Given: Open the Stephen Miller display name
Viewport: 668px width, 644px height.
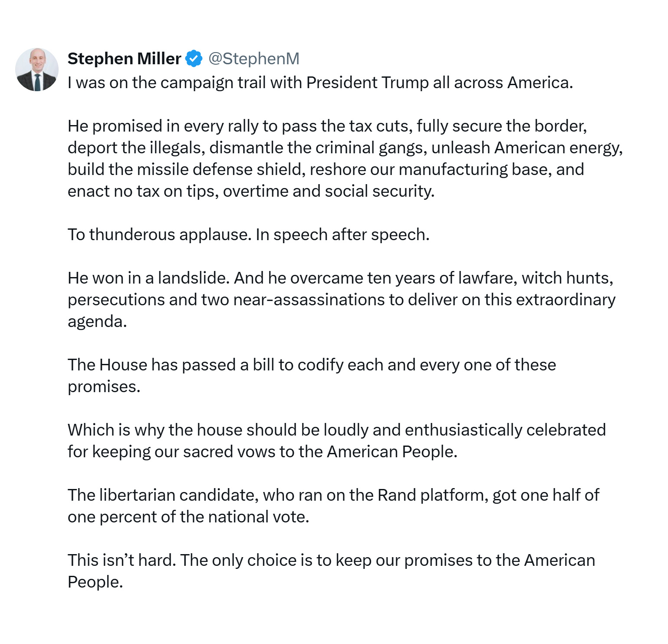Looking at the screenshot, I should 125,59.
